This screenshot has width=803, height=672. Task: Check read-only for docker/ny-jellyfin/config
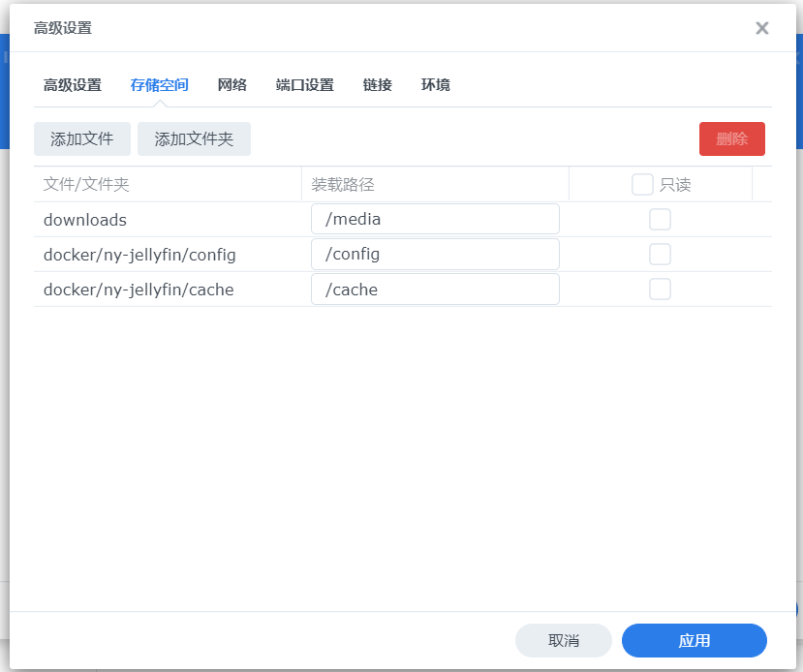pos(660,255)
